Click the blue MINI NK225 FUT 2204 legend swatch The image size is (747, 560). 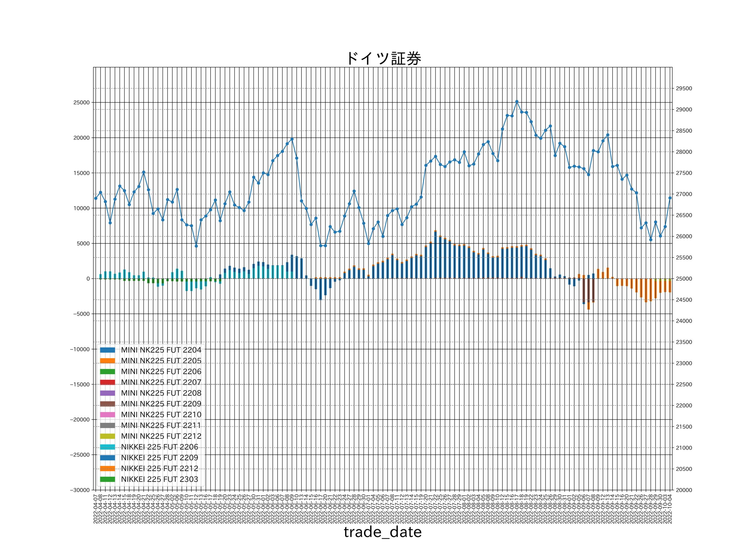pos(107,350)
